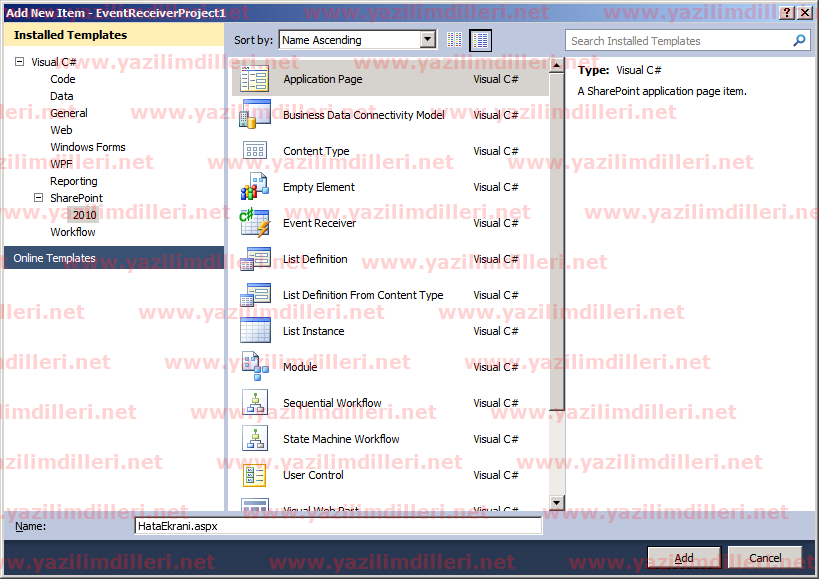Choose the Reporting category
This screenshot has height=579, width=819.
pos(74,181)
